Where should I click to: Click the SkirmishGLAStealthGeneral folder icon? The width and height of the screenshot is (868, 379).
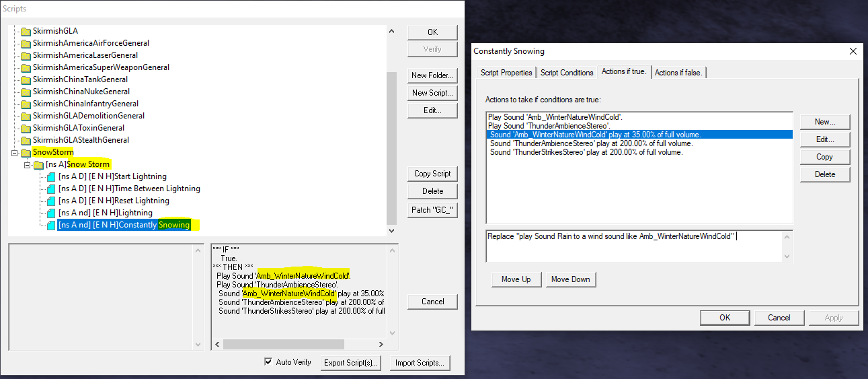pyautogui.click(x=26, y=140)
